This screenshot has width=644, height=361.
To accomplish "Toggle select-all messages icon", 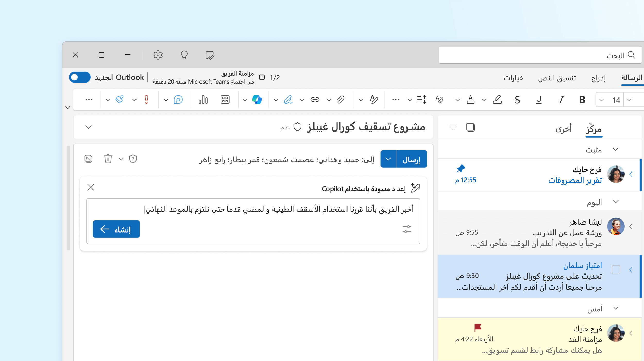I will (470, 127).
